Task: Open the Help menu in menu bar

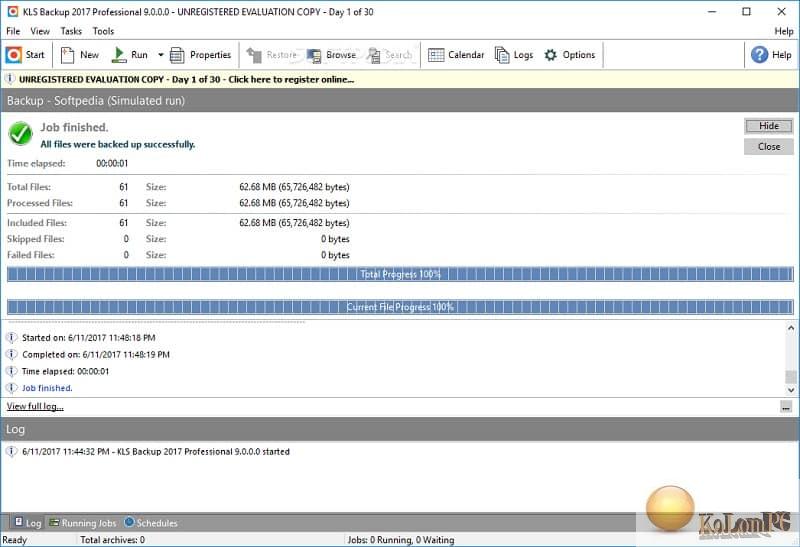Action: (784, 31)
